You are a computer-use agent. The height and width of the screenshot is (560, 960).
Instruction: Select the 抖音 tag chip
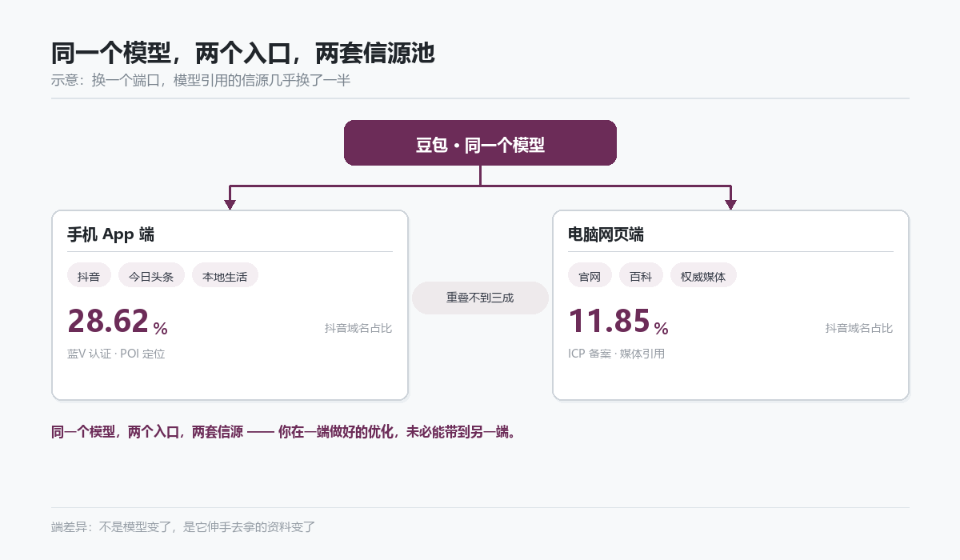click(89, 277)
